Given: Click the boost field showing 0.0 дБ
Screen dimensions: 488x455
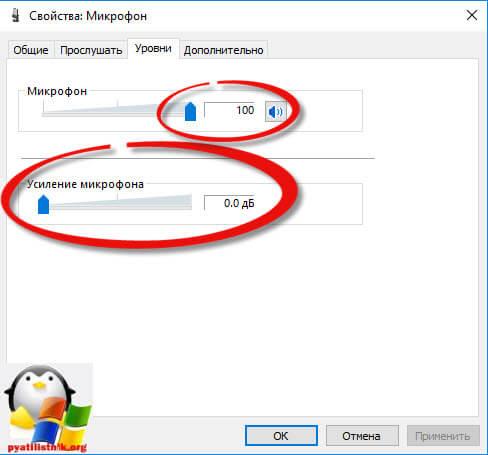Looking at the screenshot, I should tap(230, 203).
